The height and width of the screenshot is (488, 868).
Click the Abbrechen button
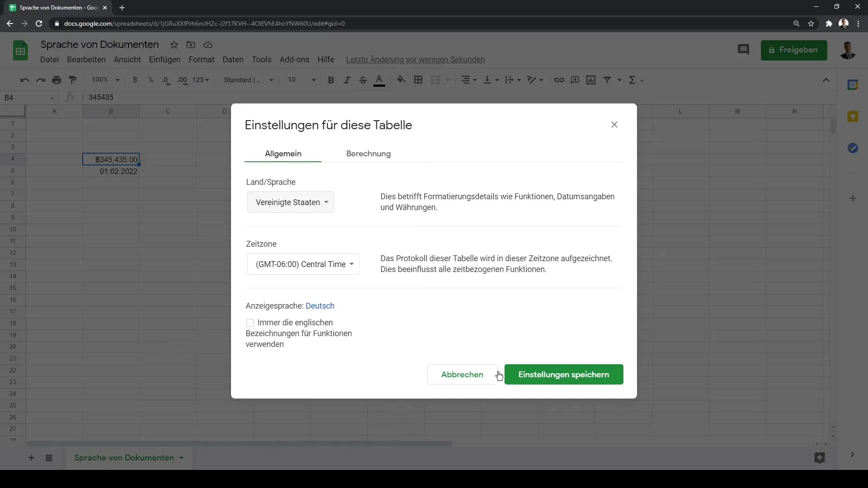[x=462, y=375]
